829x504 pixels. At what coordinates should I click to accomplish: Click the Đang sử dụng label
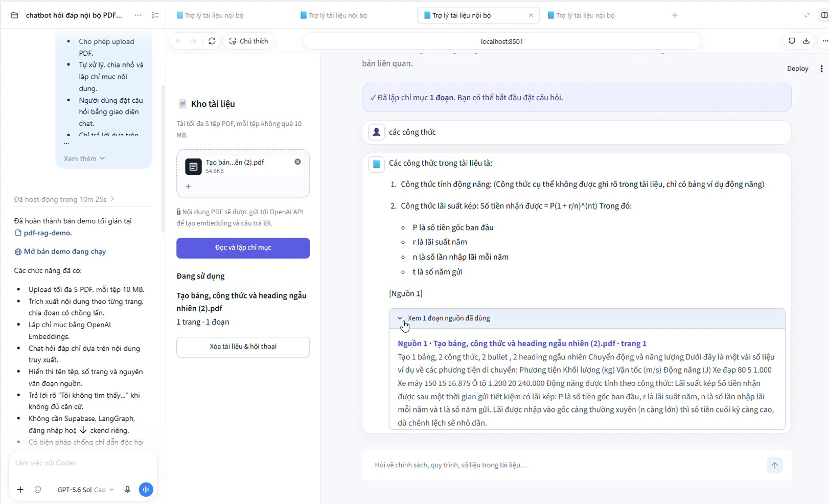201,276
